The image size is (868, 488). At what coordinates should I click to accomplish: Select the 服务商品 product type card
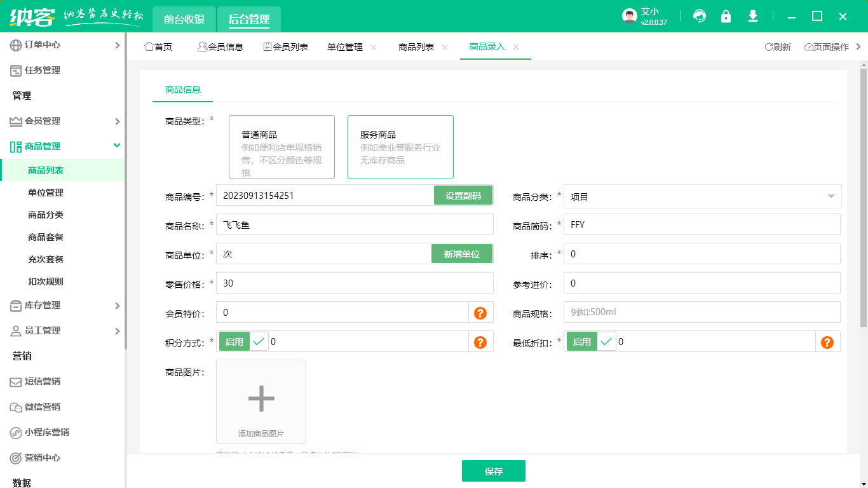coord(400,147)
